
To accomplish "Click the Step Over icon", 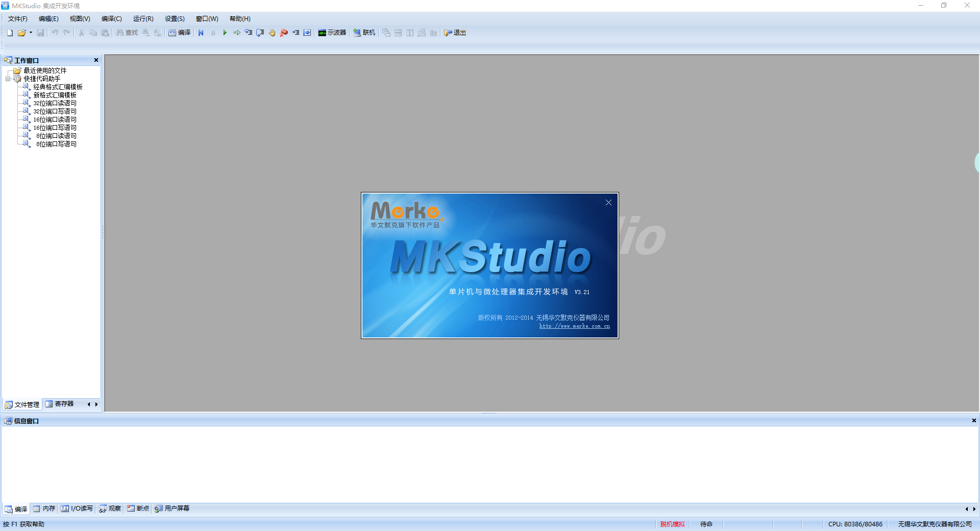I will 260,33.
